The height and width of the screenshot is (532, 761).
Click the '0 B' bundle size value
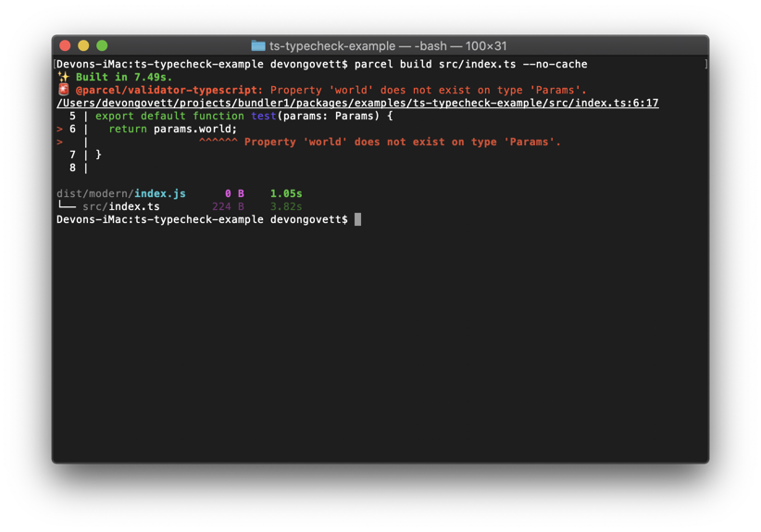pyautogui.click(x=234, y=193)
